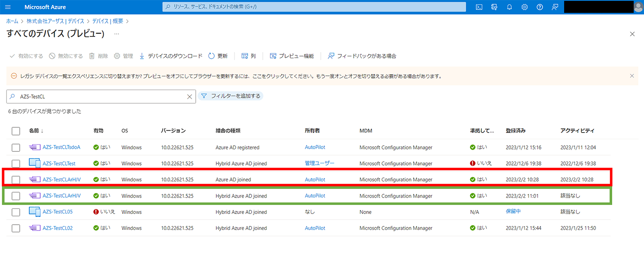Navigate to ホーム breadcrumb
The height and width of the screenshot is (268, 644).
pos(12,21)
